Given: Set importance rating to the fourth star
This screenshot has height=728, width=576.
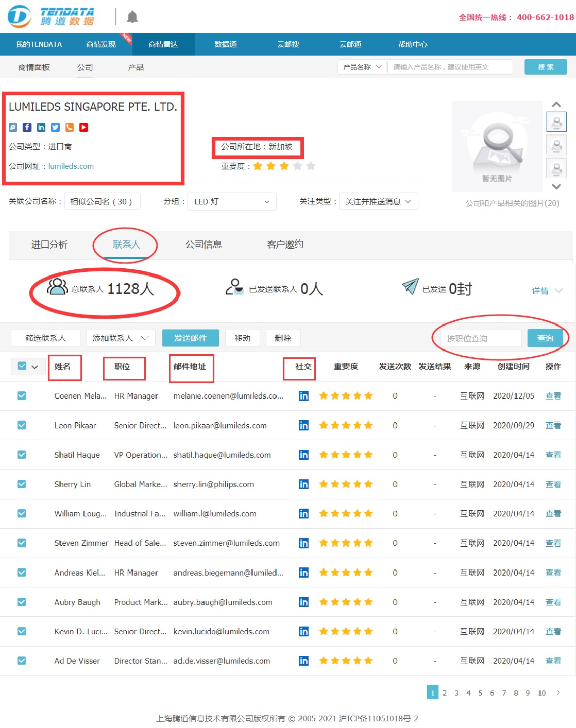Looking at the screenshot, I should (x=297, y=166).
